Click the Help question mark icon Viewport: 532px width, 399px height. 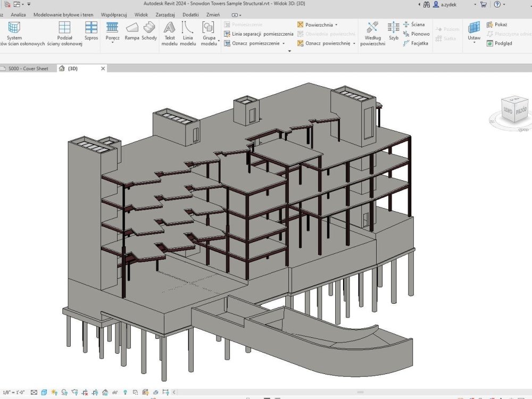click(497, 4)
